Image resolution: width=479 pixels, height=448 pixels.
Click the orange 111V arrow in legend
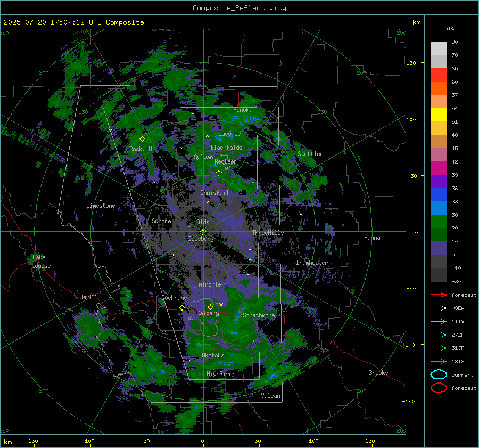tap(439, 321)
